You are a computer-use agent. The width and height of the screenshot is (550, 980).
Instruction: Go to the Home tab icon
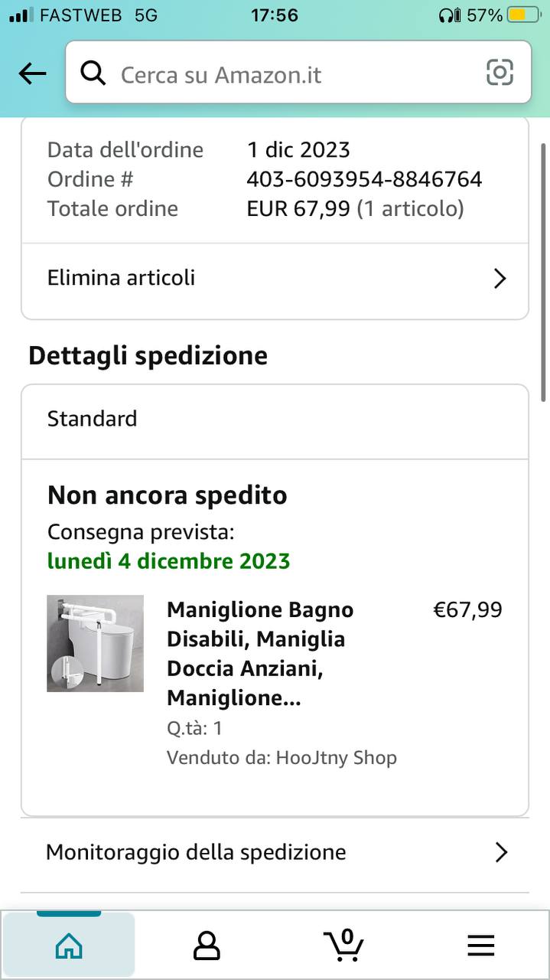click(x=69, y=946)
